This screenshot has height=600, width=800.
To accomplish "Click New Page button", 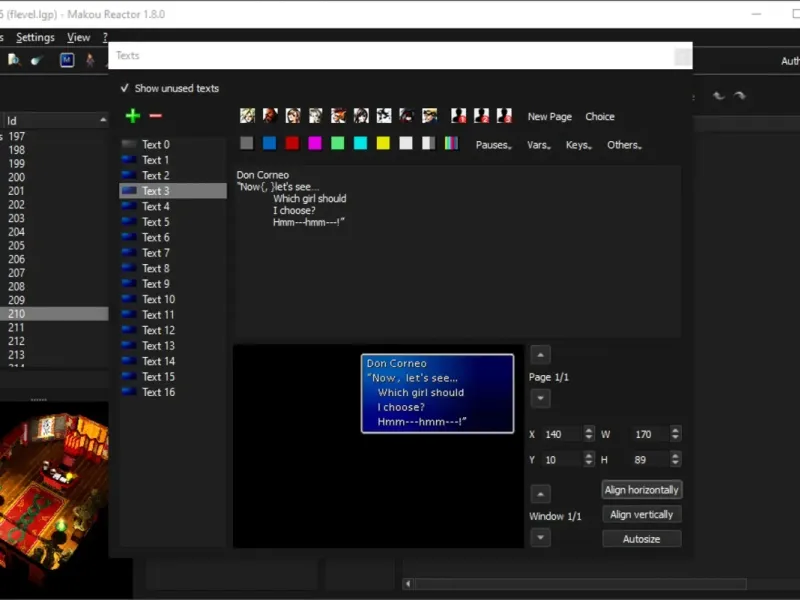I will pyautogui.click(x=549, y=116).
